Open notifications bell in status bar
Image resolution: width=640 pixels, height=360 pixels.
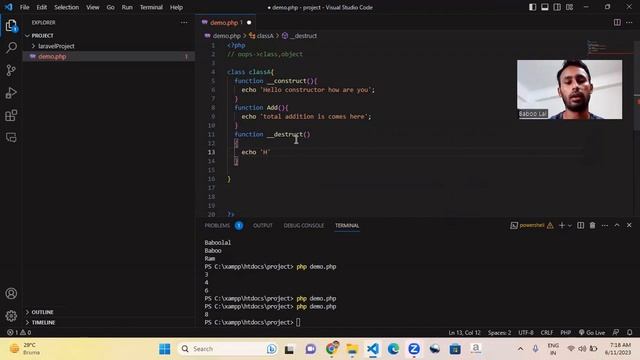pos(629,332)
